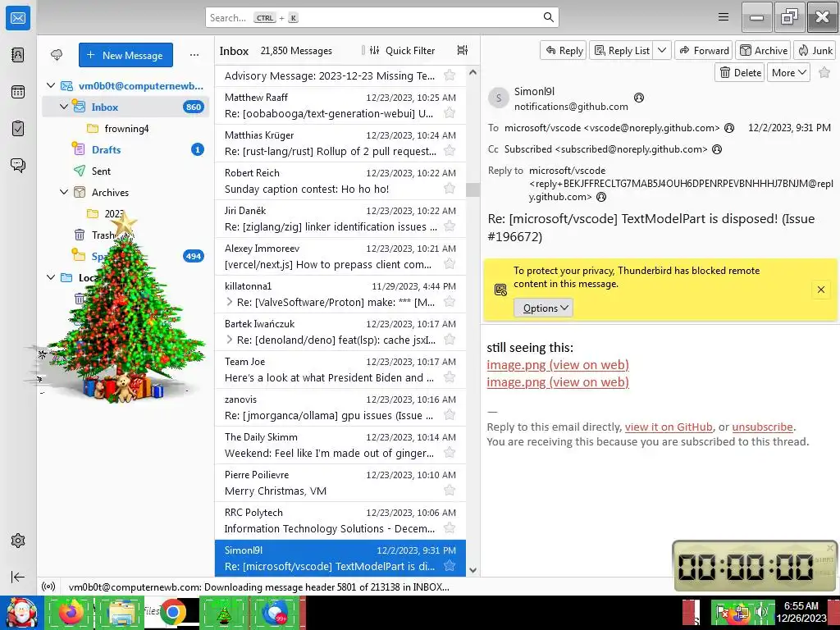The height and width of the screenshot is (630, 840).
Task: Compose with the New Message button
Action: point(126,55)
